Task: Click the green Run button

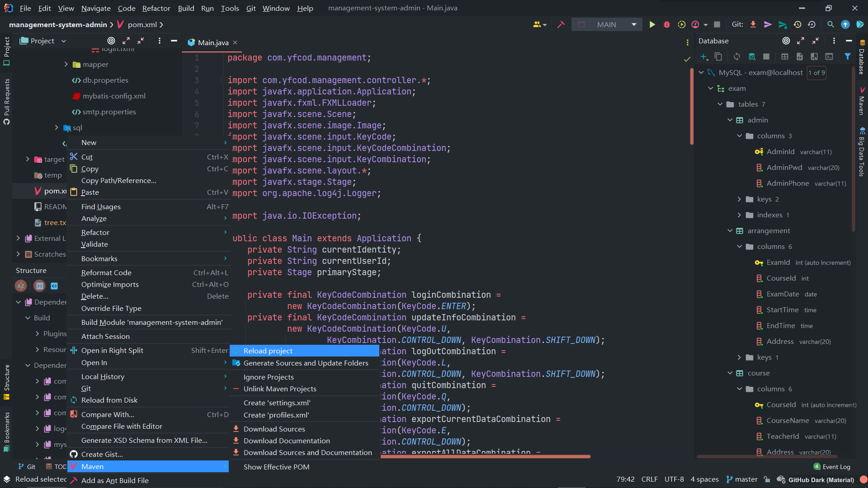Action: pos(652,24)
